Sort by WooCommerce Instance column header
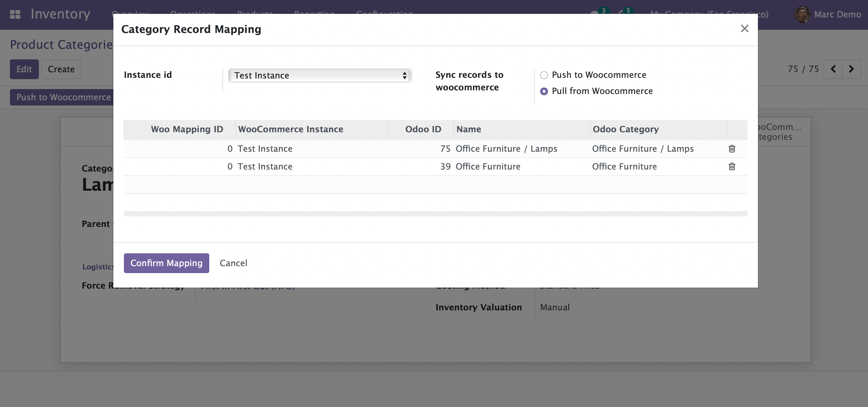The width and height of the screenshot is (868, 407). [290, 130]
